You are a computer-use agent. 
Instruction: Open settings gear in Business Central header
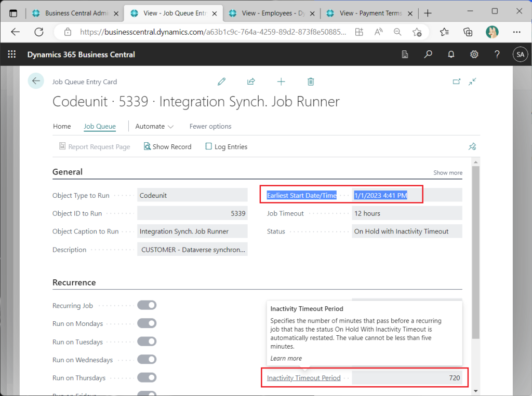click(474, 54)
